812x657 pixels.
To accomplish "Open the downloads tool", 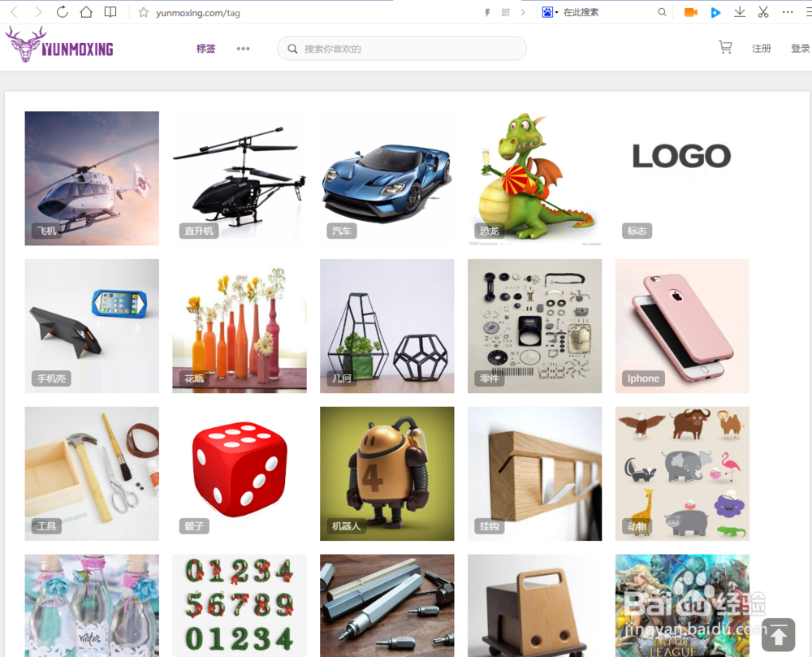I will click(739, 12).
